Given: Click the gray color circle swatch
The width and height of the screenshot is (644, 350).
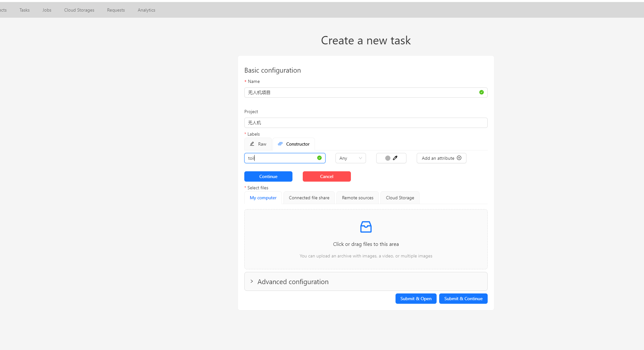Looking at the screenshot, I should tap(387, 158).
